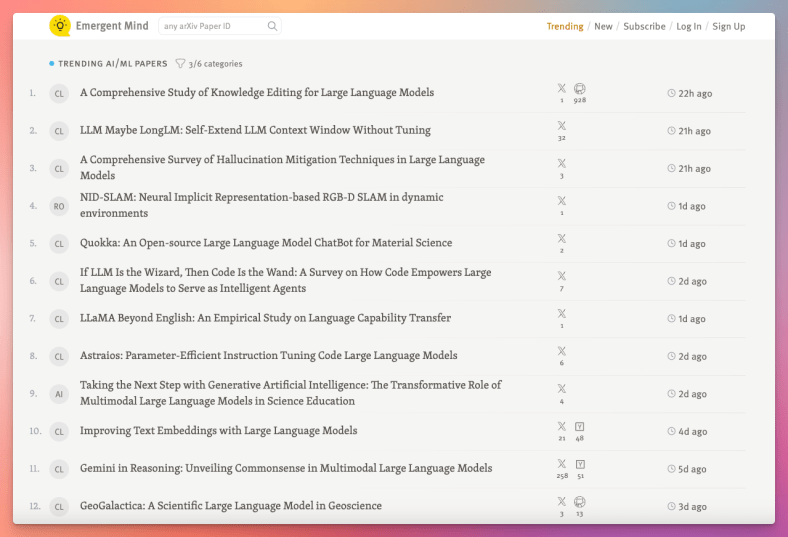Click X icon for Quokka paper
The image size is (788, 537).
pyautogui.click(x=561, y=239)
